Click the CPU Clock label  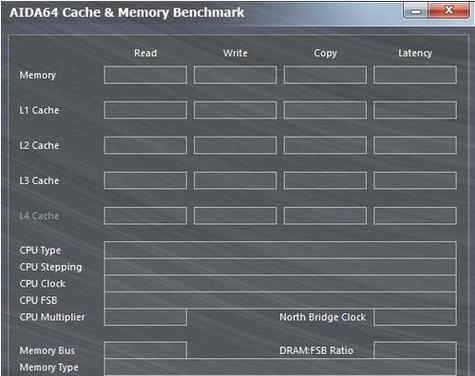42,284
